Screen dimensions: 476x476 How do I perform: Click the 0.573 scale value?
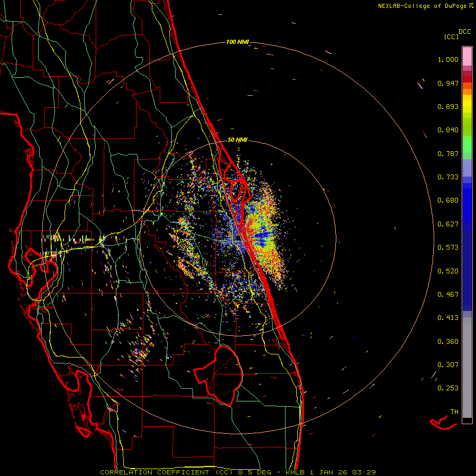[x=448, y=248]
